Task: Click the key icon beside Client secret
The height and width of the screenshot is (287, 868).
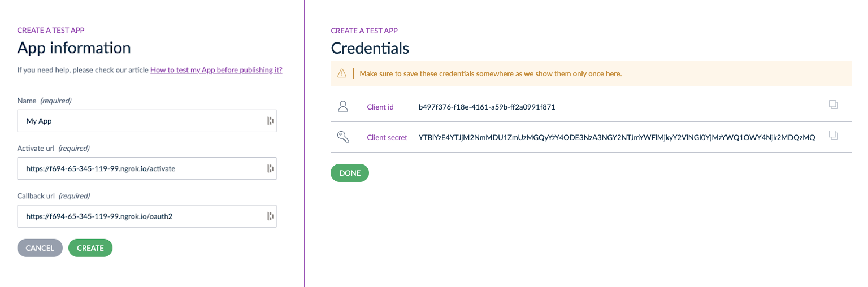Action: (343, 137)
